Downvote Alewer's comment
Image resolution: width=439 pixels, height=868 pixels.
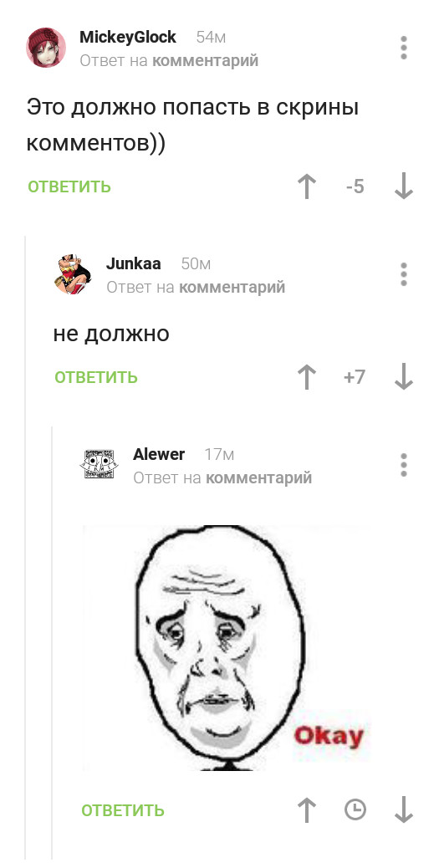[x=404, y=809]
